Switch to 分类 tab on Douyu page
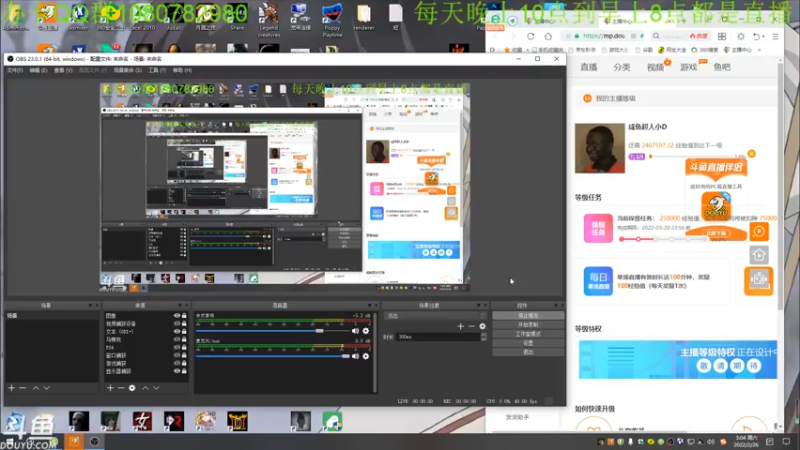The image size is (800, 450). [622, 67]
